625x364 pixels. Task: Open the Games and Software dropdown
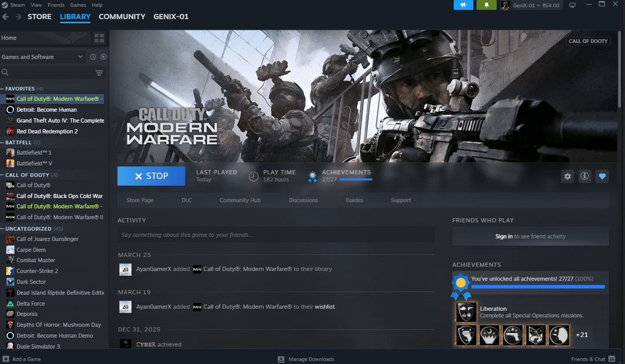[42, 57]
